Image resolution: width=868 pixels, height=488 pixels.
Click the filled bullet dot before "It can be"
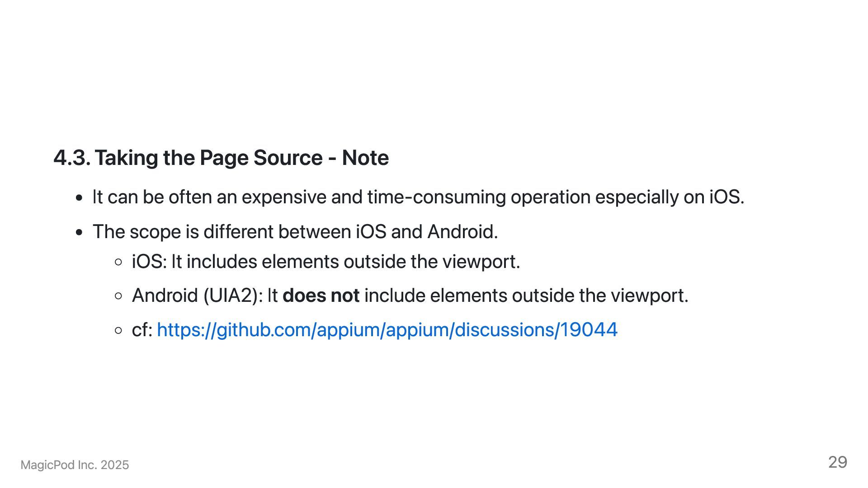pyautogui.click(x=80, y=198)
